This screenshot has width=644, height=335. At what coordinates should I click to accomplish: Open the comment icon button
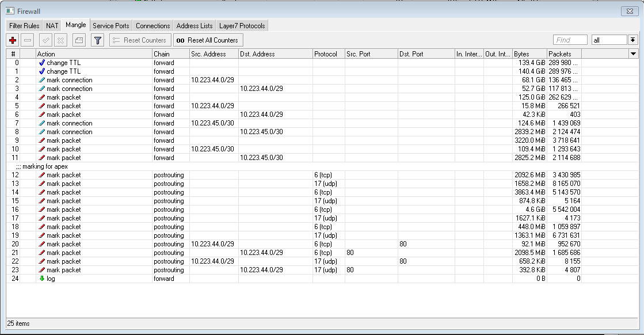(x=79, y=40)
